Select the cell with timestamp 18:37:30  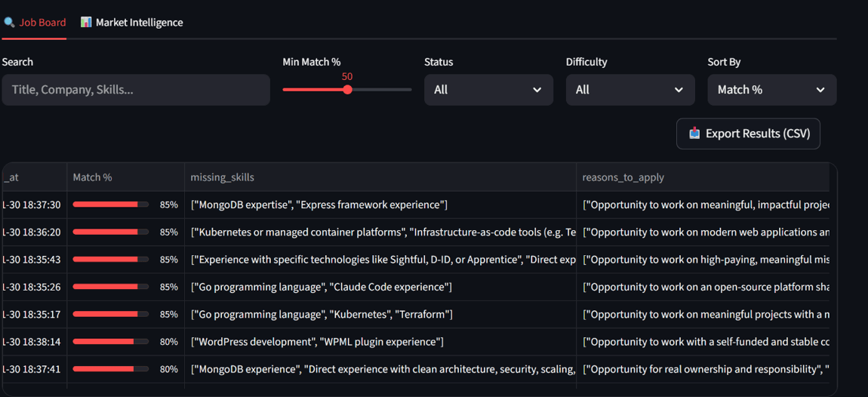pos(34,205)
